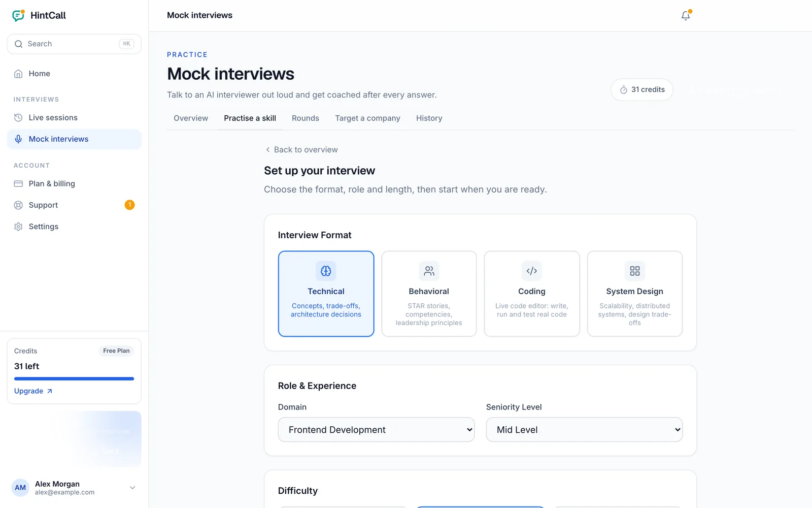812x508 pixels.
Task: Click the Live sessions clock icon
Action: [x=18, y=118]
